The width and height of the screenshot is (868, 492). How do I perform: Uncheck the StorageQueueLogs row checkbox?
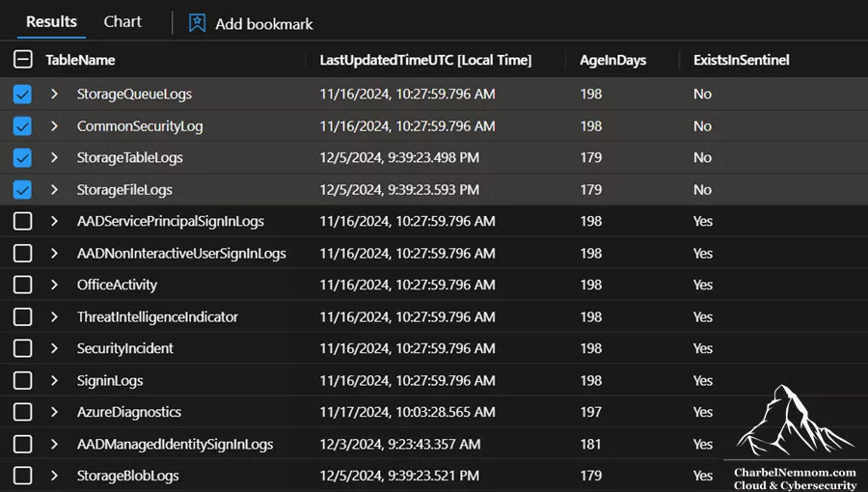tap(23, 95)
